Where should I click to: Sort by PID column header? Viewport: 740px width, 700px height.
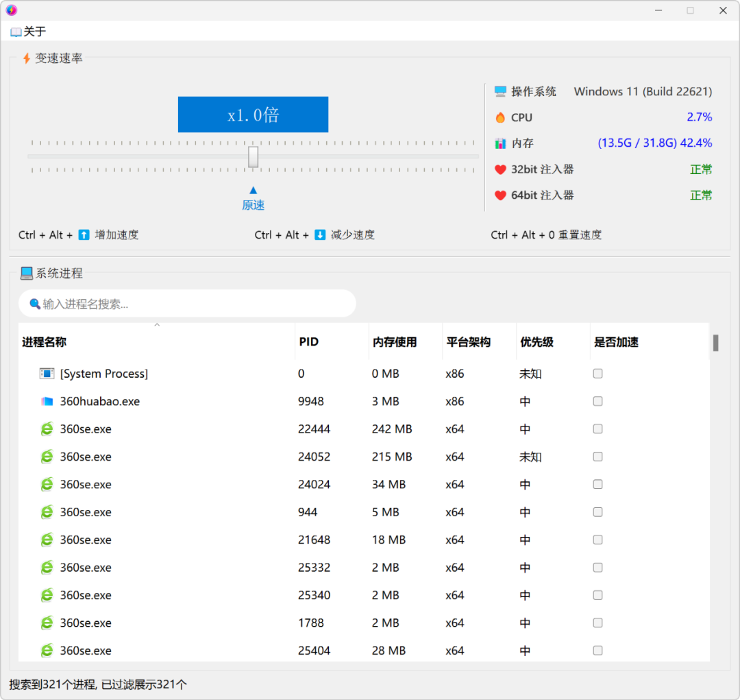click(x=332, y=342)
